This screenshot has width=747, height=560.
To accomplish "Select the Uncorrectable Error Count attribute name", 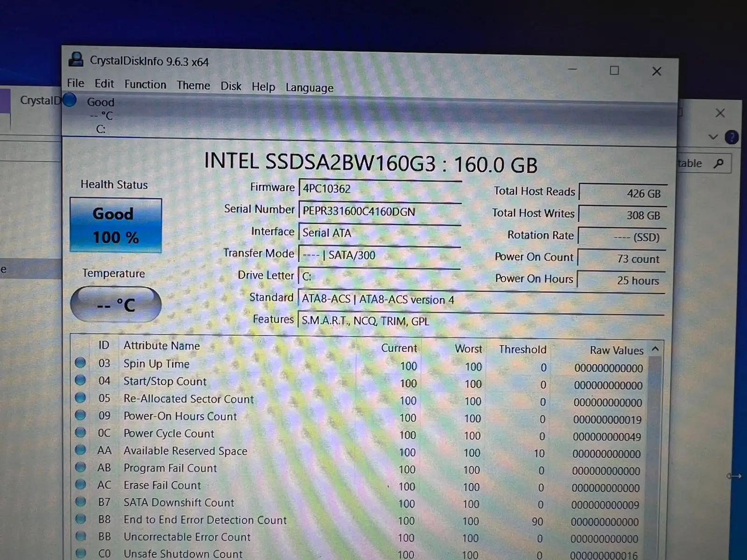I will point(187,537).
